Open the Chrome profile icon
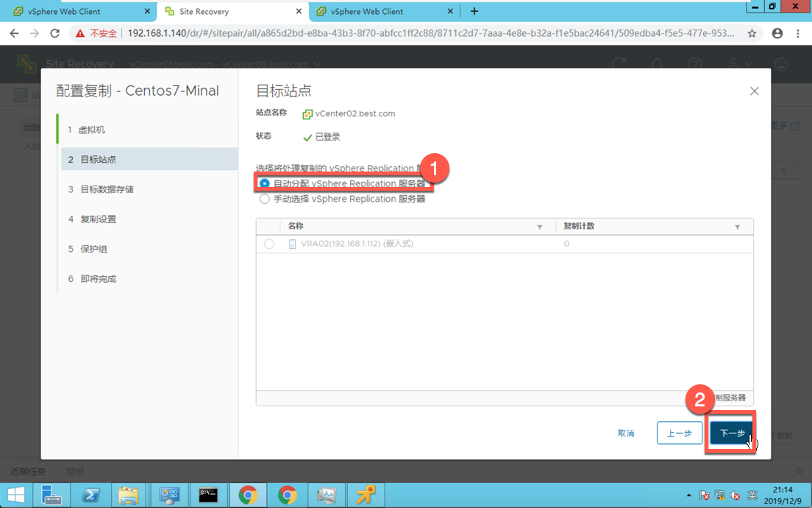Screen dimensions: 812x508 (777, 33)
